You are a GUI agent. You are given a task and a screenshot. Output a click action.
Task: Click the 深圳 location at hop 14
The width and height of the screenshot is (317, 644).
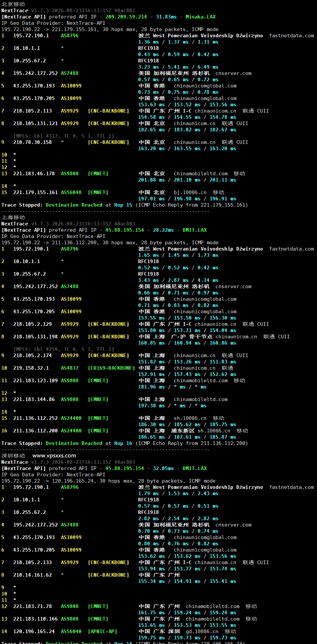click(174, 631)
